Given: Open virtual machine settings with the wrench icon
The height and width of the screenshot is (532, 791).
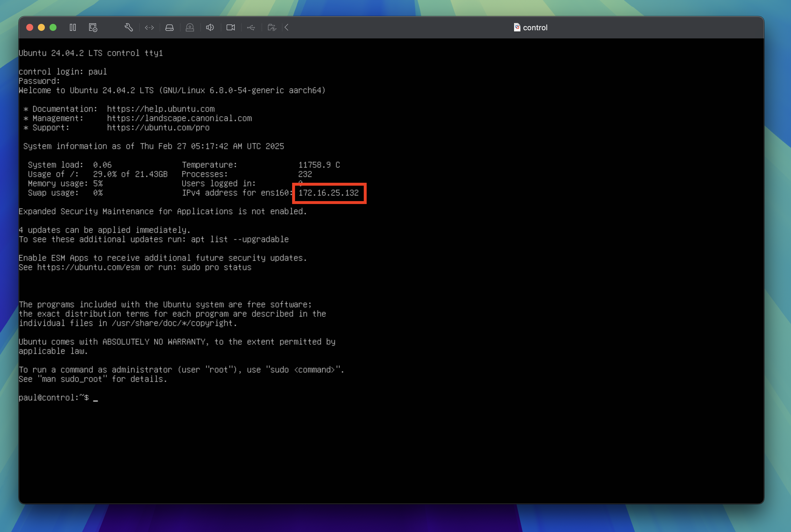Looking at the screenshot, I should (129, 27).
